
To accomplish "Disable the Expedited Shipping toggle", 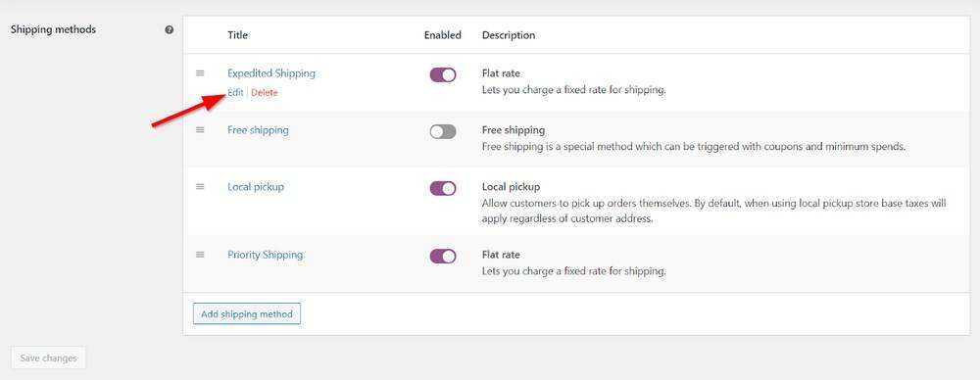I will (x=443, y=75).
